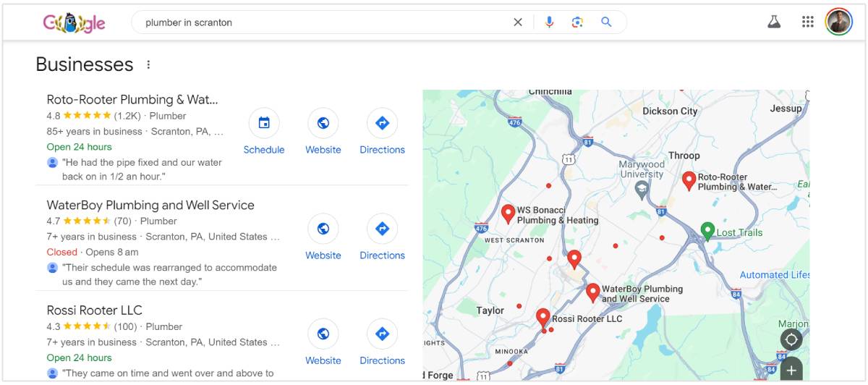Open the Google account profile picture
868x385 pixels.
tap(839, 22)
